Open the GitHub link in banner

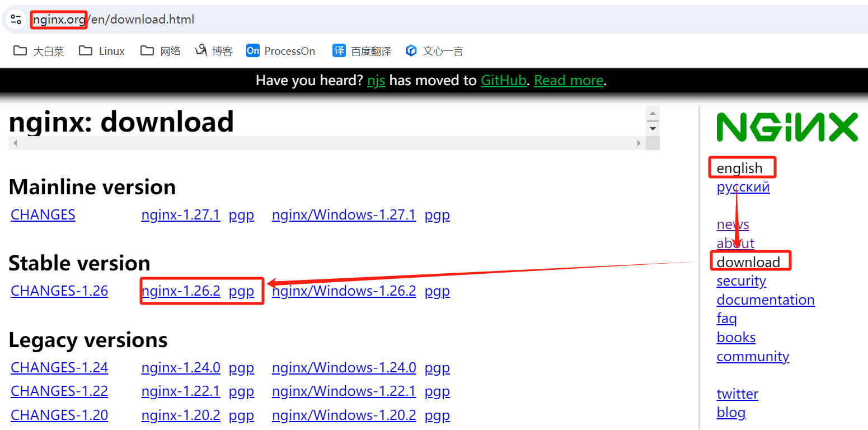503,81
